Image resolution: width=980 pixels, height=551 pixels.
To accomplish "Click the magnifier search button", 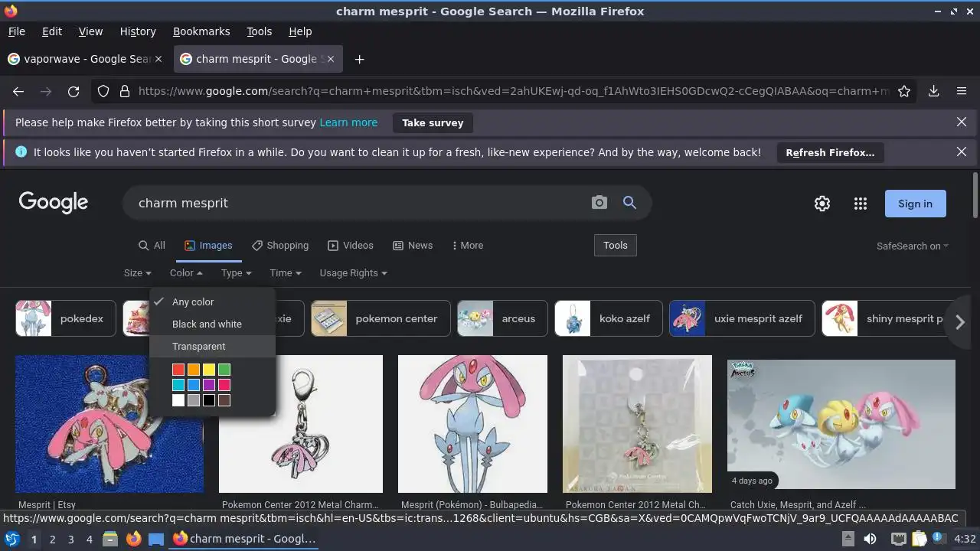I will click(x=629, y=203).
